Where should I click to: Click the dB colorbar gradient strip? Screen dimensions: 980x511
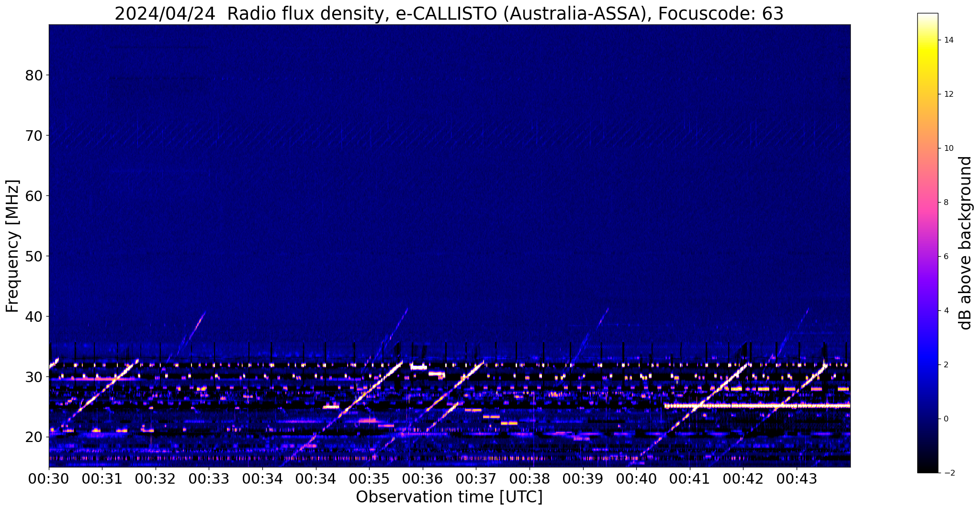point(928,243)
